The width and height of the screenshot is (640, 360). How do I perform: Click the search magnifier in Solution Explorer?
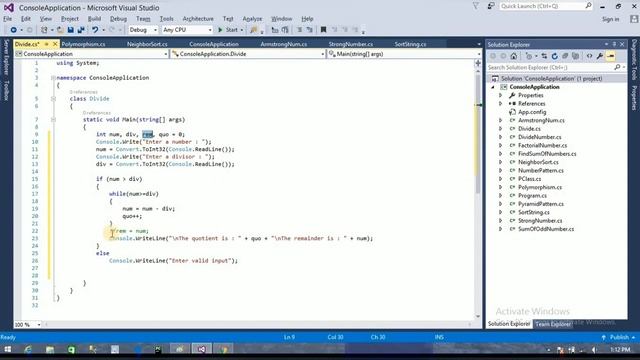(617, 67)
